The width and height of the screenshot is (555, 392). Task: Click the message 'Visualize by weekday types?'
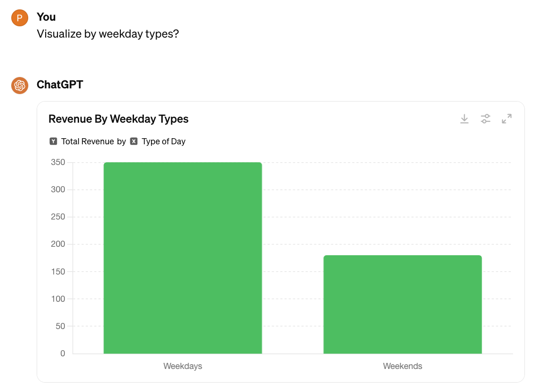click(x=108, y=34)
